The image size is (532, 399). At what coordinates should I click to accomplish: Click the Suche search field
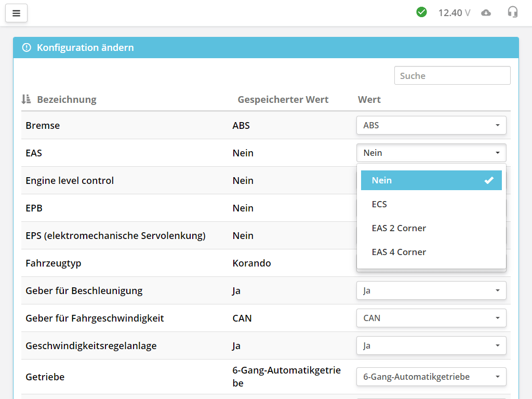[452, 76]
